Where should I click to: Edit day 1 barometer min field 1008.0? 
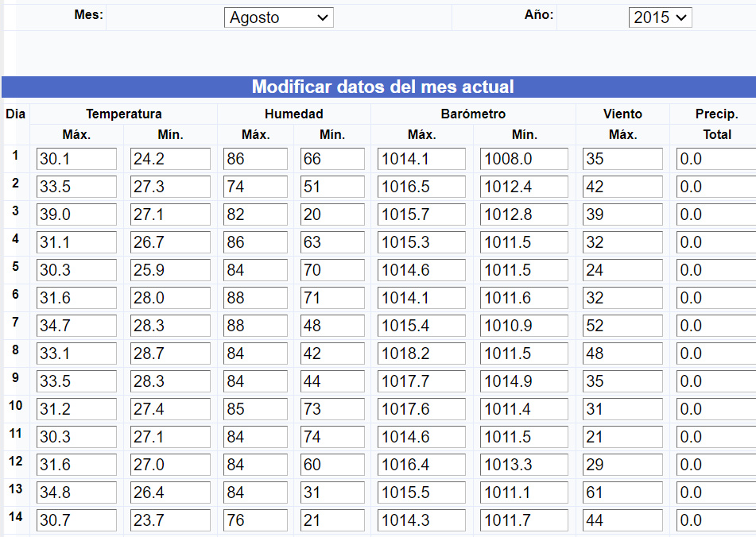click(524, 159)
